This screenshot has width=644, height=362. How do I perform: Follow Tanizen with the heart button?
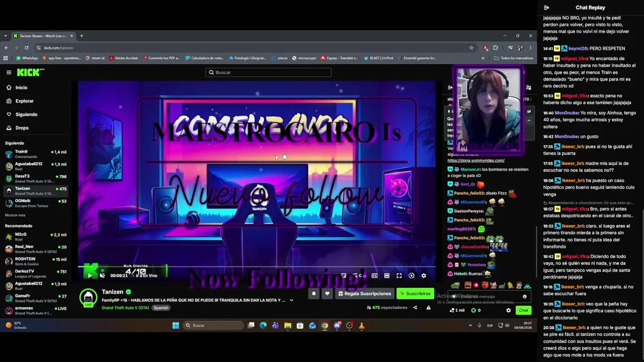pyautogui.click(x=327, y=294)
